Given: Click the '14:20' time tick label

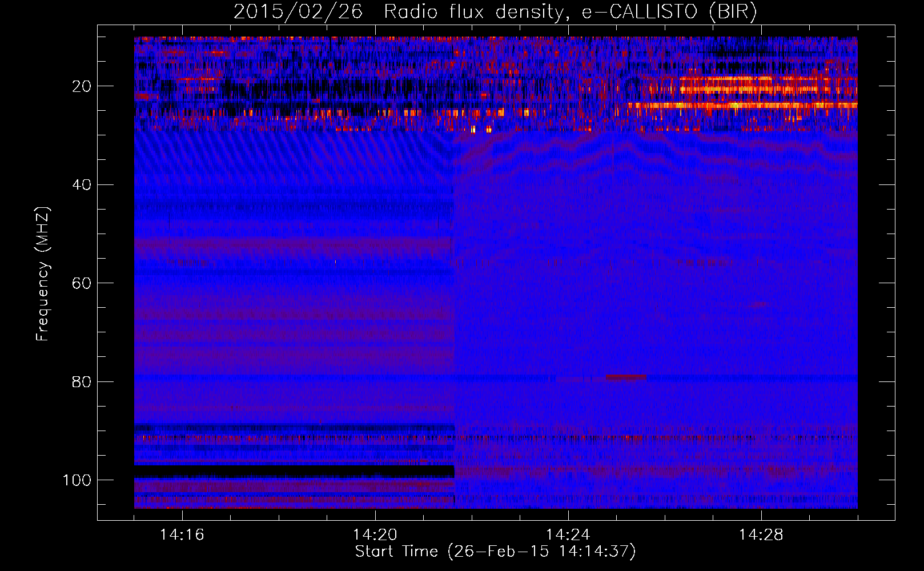Looking at the screenshot, I should pyautogui.click(x=375, y=535).
